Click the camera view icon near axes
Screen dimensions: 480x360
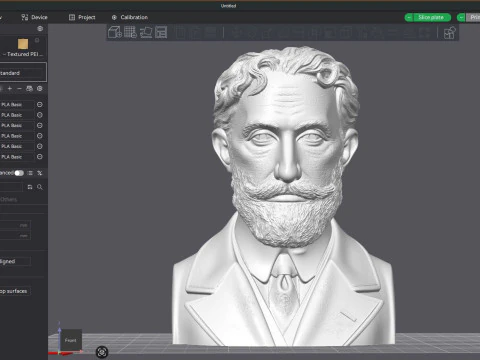pyautogui.click(x=102, y=352)
